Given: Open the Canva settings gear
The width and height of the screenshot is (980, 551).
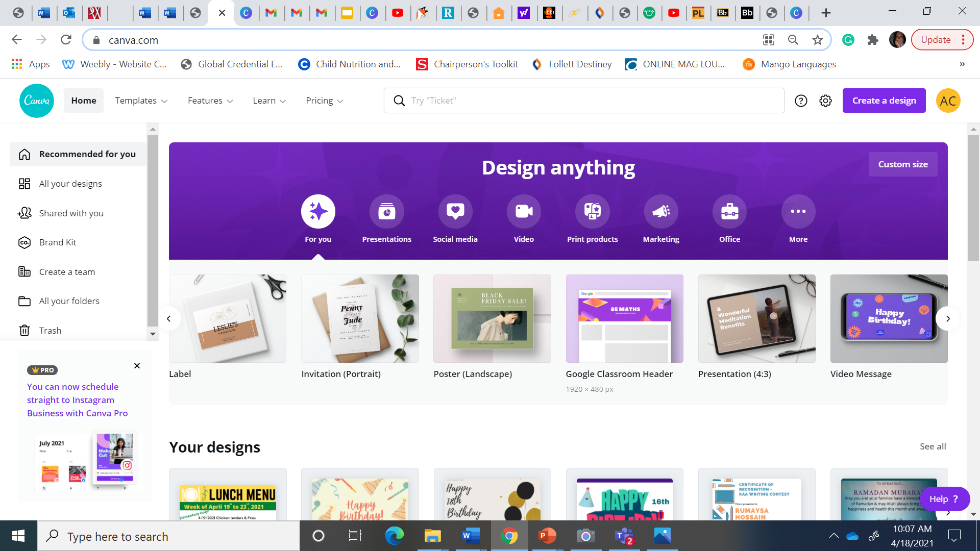Looking at the screenshot, I should point(825,101).
